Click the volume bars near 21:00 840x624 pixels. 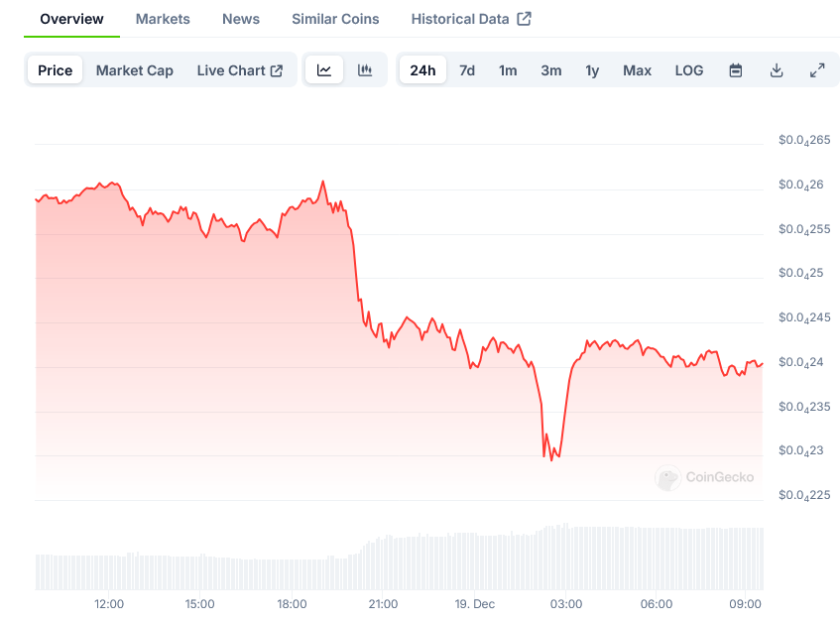point(383,563)
